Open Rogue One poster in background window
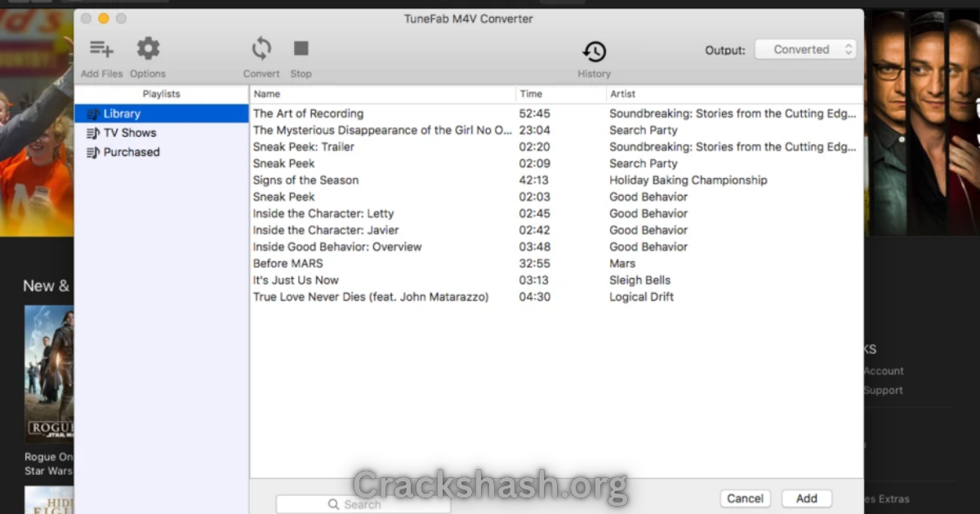This screenshot has height=514, width=980. [x=49, y=374]
